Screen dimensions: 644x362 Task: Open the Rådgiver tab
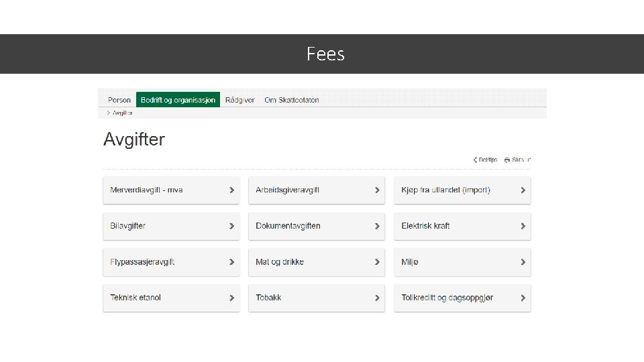(x=240, y=100)
